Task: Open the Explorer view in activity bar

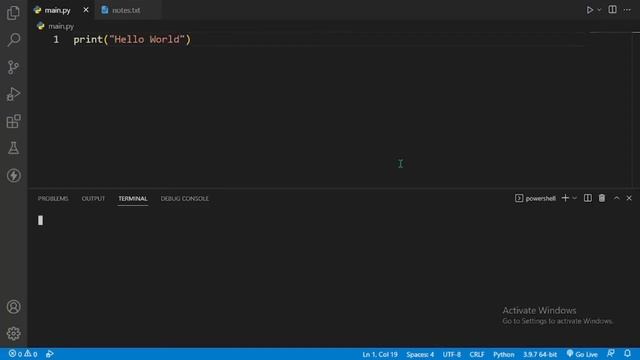Action: click(13, 13)
